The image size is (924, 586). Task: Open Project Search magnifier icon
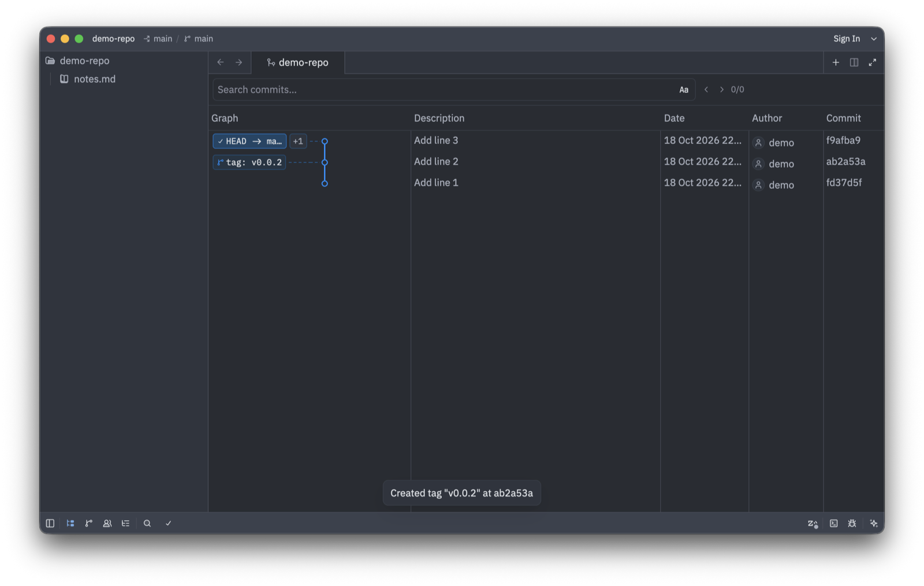click(x=147, y=523)
